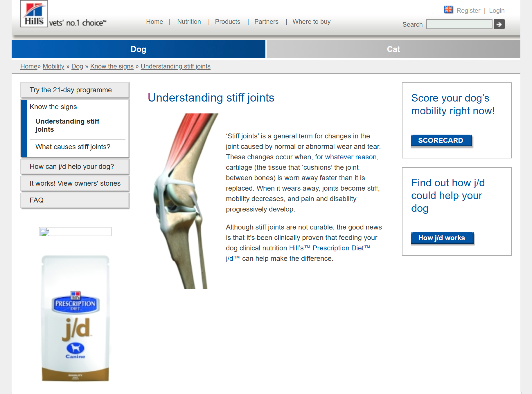Click Find out how j/d could help heading

coord(448,196)
